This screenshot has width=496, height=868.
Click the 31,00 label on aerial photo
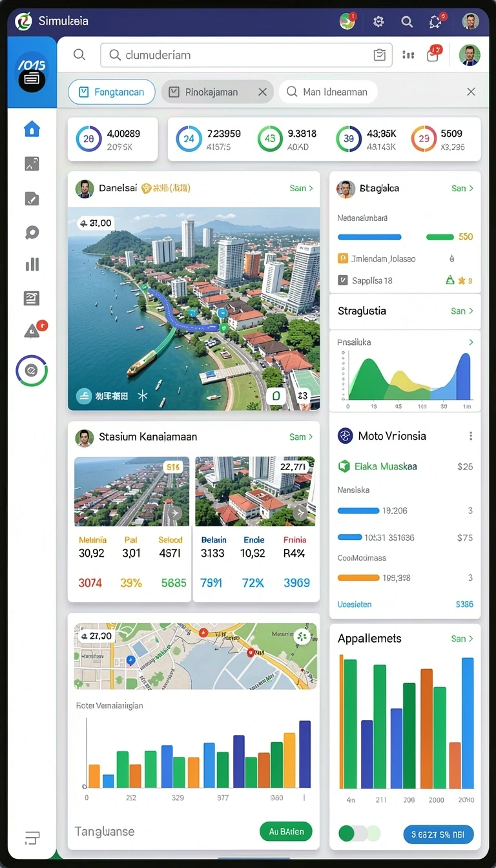coord(95,223)
